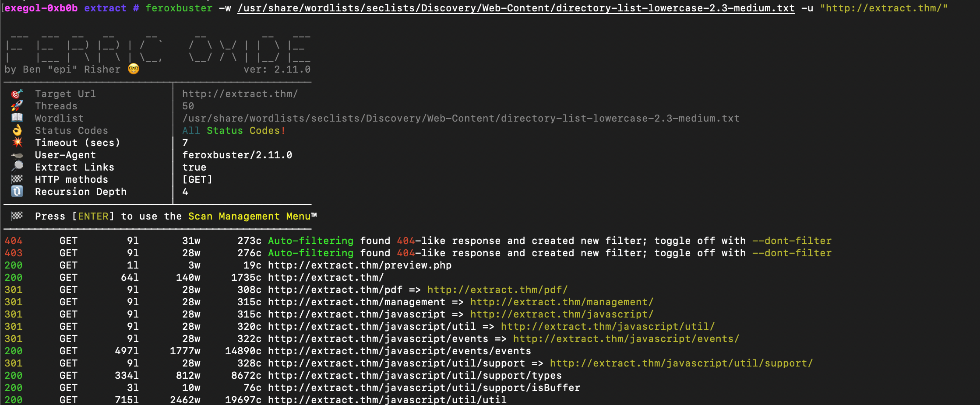Screen dimensions: 980x405
Task: Click the rocket emoji beside Threads
Action: pos(17,106)
